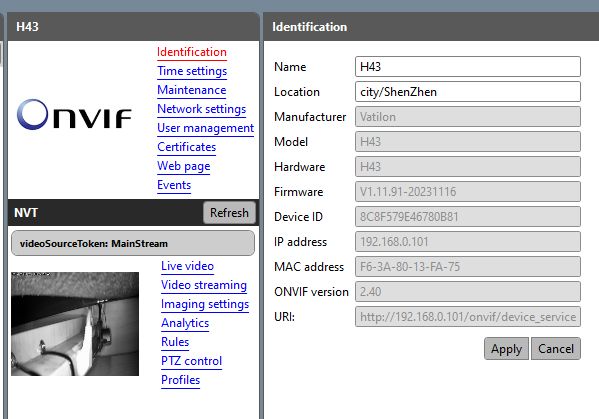Click the Apply button
Image resolution: width=599 pixels, height=419 pixels.
[506, 349]
